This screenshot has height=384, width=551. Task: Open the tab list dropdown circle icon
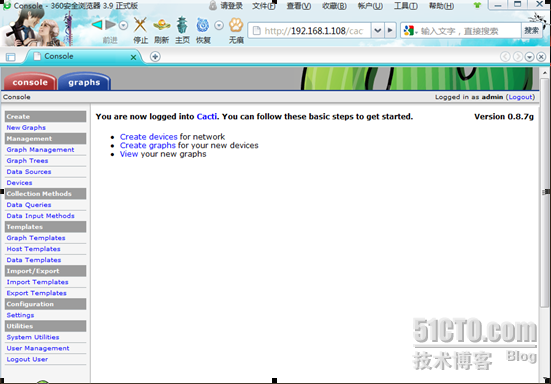530,57
